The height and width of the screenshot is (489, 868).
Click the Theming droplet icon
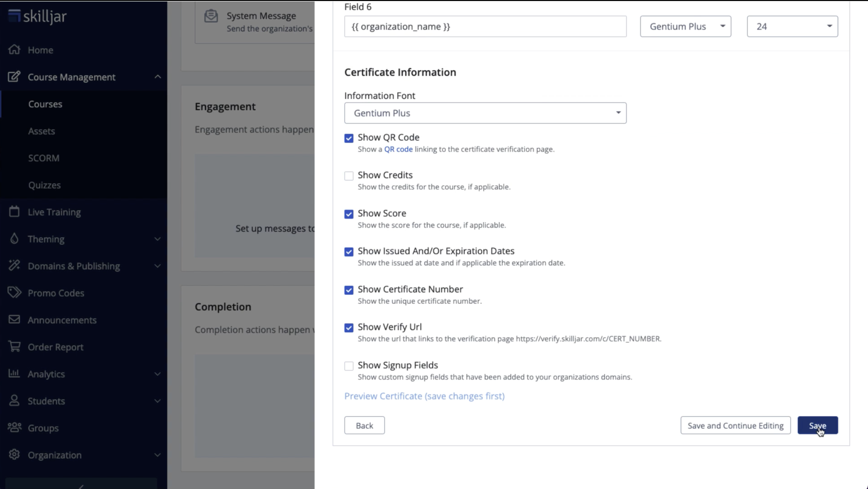coord(14,239)
